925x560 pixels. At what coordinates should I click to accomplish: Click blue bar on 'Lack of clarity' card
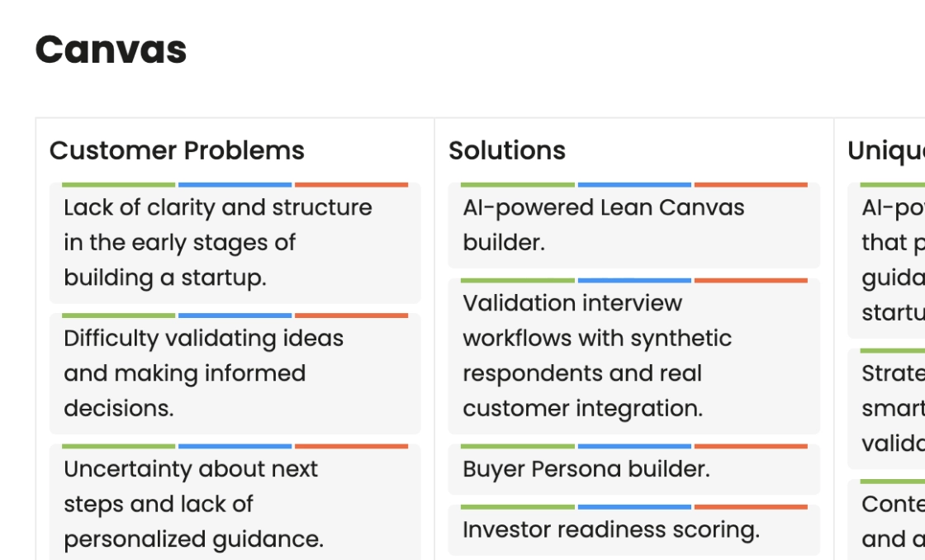235,185
